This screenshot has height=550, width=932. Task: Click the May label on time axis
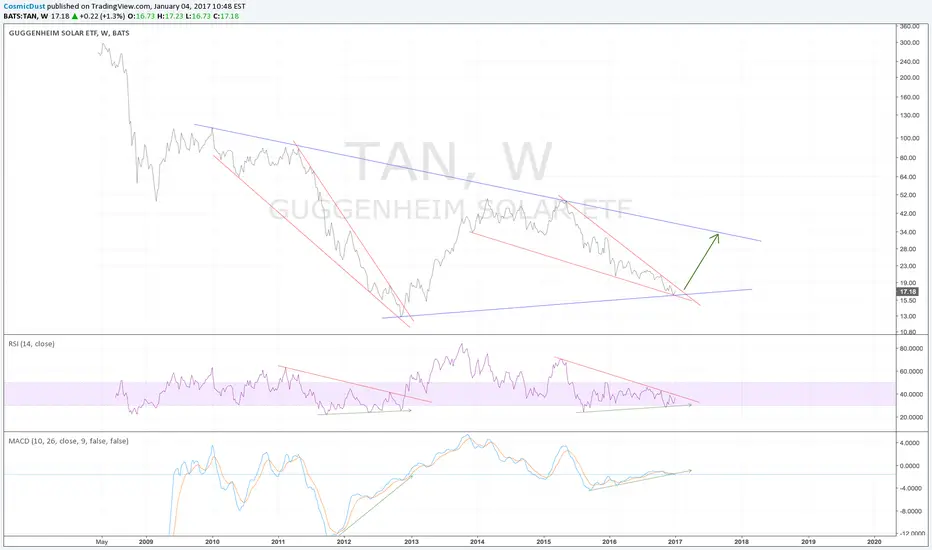coord(102,542)
